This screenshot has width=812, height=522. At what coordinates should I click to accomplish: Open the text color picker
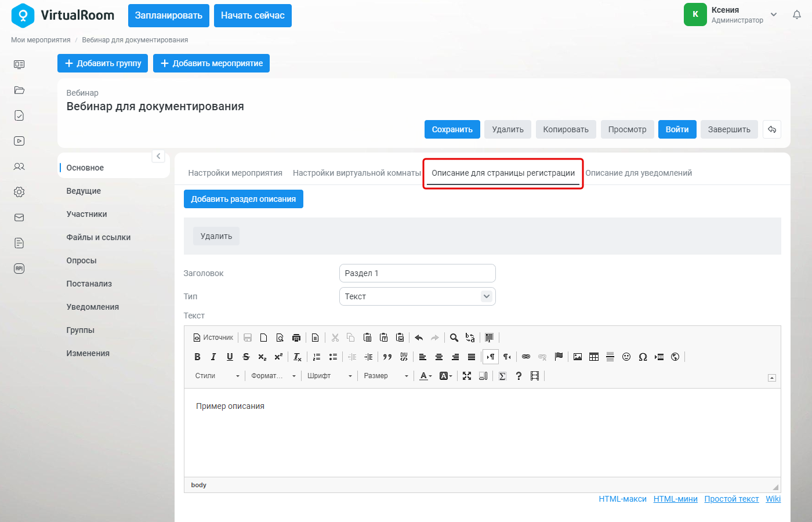pyautogui.click(x=426, y=376)
